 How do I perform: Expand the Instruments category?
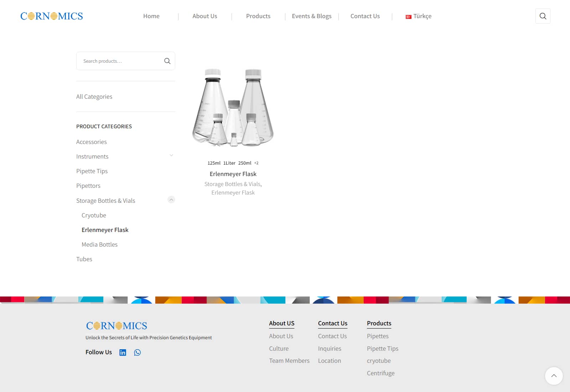tap(171, 156)
